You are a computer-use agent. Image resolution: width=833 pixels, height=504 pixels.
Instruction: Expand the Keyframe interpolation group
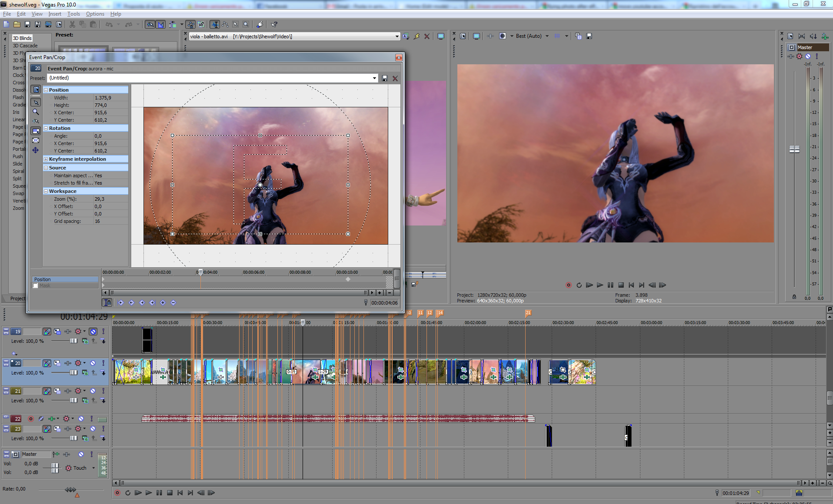46,159
